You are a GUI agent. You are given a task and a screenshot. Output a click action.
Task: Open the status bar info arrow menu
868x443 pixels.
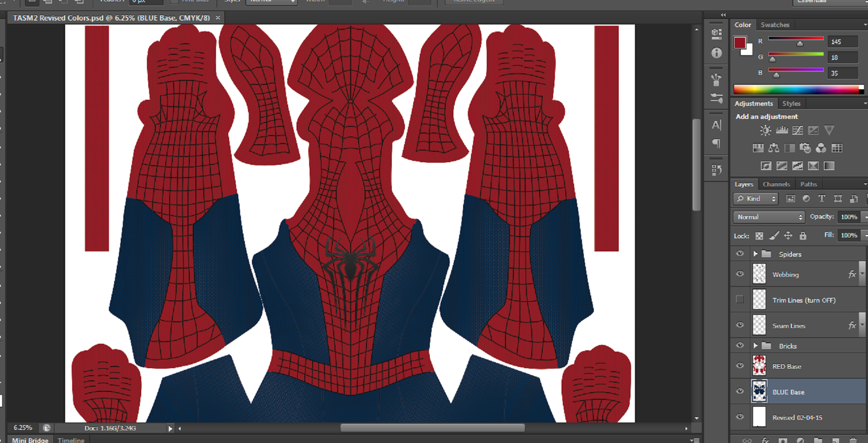pyautogui.click(x=170, y=429)
